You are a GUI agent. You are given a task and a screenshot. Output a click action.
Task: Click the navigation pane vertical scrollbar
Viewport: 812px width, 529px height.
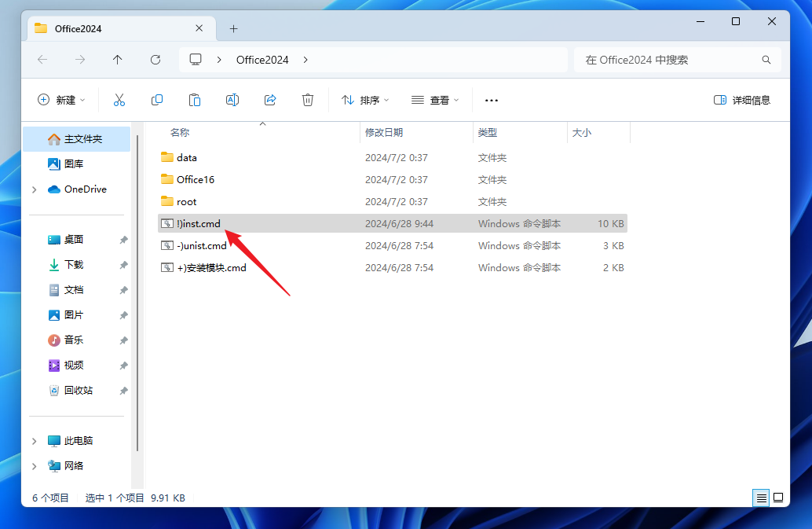tap(137, 292)
